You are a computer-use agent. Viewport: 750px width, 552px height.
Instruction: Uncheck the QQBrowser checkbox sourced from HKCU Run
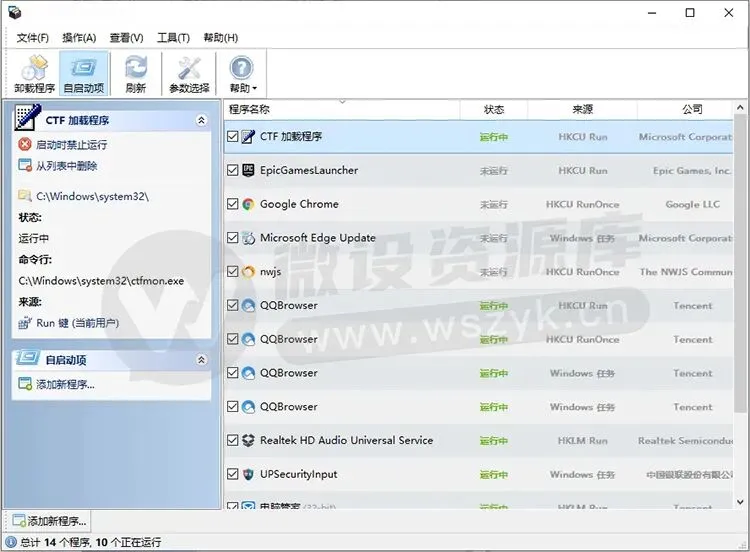[x=232, y=305]
